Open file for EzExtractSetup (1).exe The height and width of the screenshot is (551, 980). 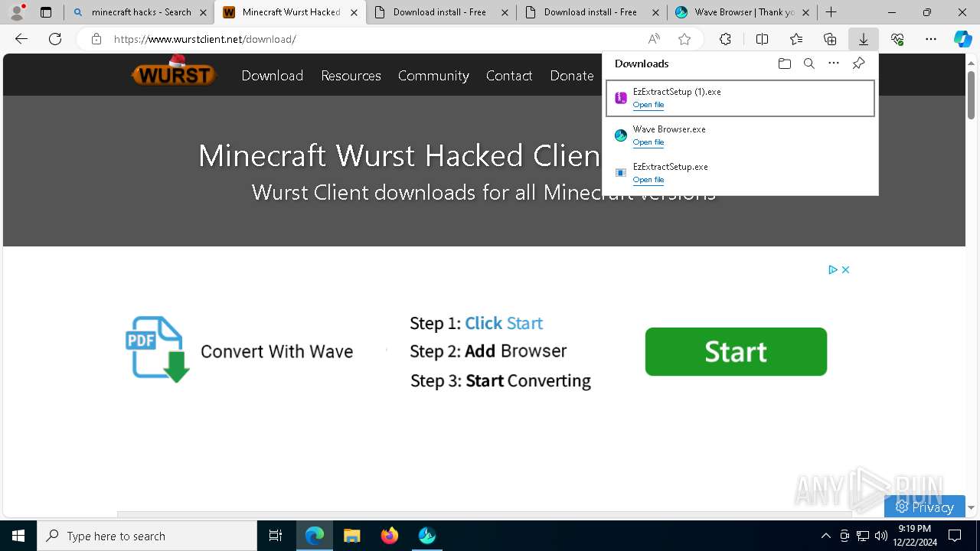pyautogui.click(x=648, y=105)
